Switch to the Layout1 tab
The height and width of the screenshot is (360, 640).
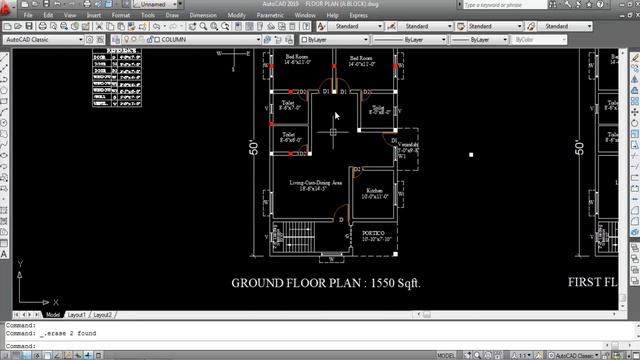point(77,315)
